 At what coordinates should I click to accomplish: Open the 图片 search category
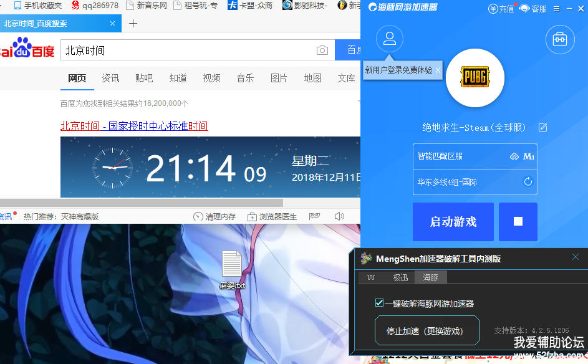click(x=279, y=78)
